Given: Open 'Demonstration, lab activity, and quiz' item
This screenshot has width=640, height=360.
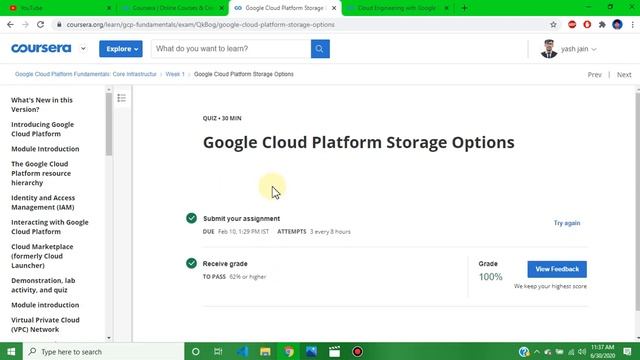Looking at the screenshot, I should 43,285.
